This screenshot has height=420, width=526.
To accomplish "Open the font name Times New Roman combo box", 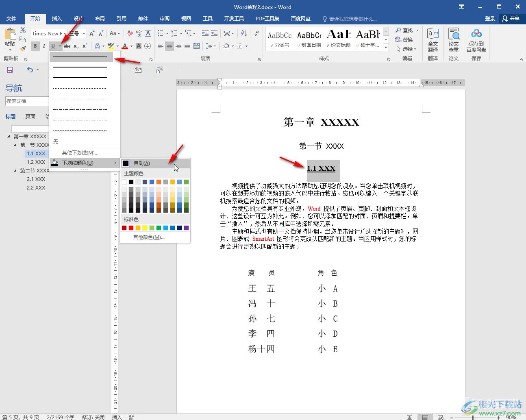I will click(48, 33).
